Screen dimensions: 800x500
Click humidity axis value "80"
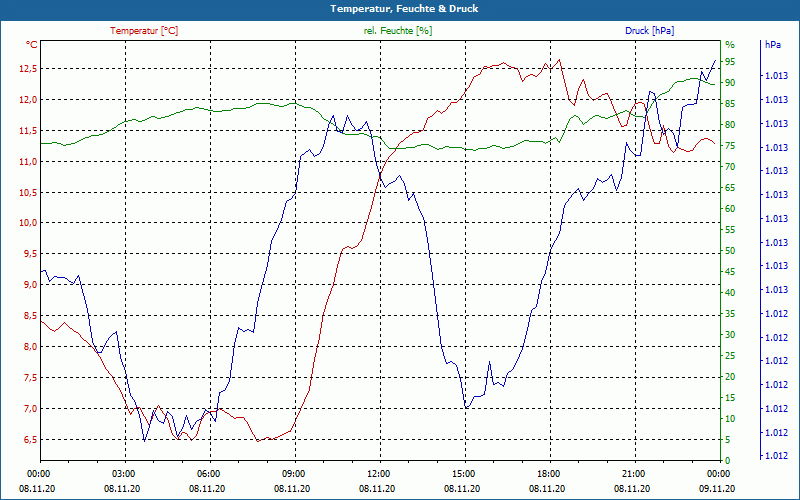pyautogui.click(x=730, y=124)
